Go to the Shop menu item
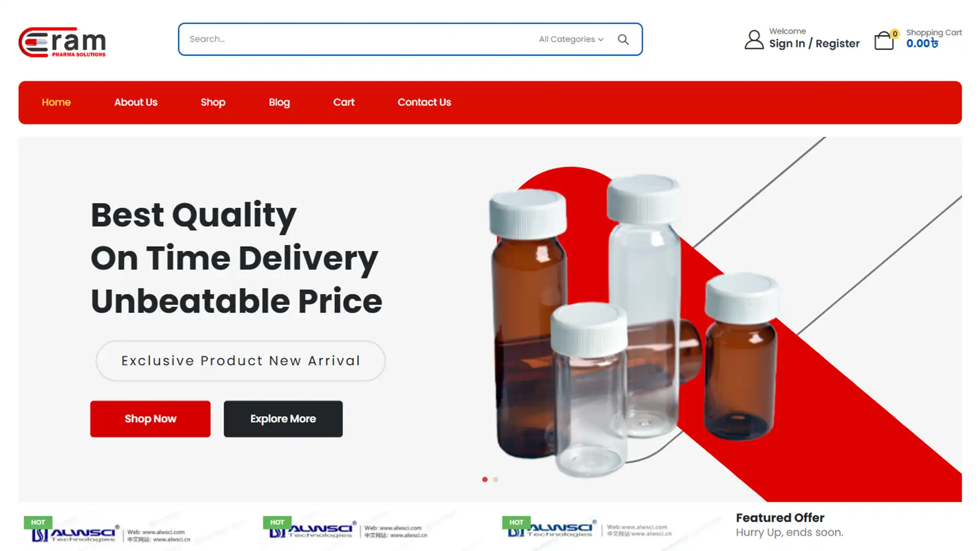 pyautogui.click(x=213, y=102)
